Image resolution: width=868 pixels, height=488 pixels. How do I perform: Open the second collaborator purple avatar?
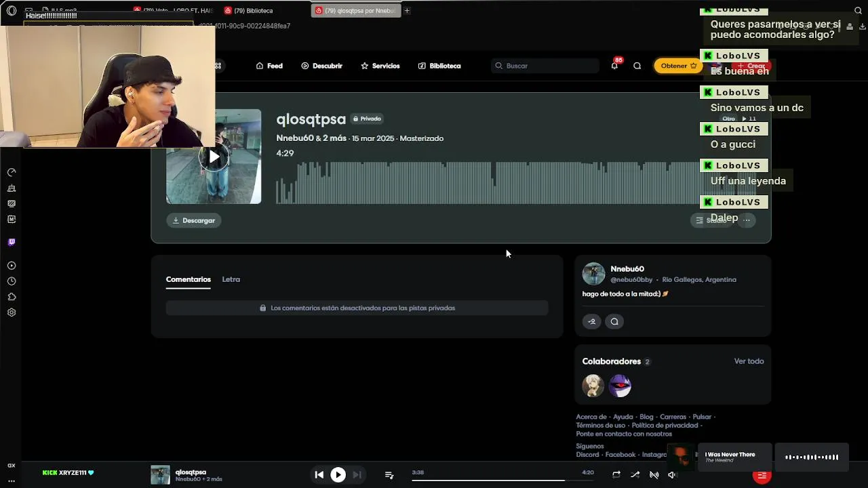pyautogui.click(x=620, y=386)
